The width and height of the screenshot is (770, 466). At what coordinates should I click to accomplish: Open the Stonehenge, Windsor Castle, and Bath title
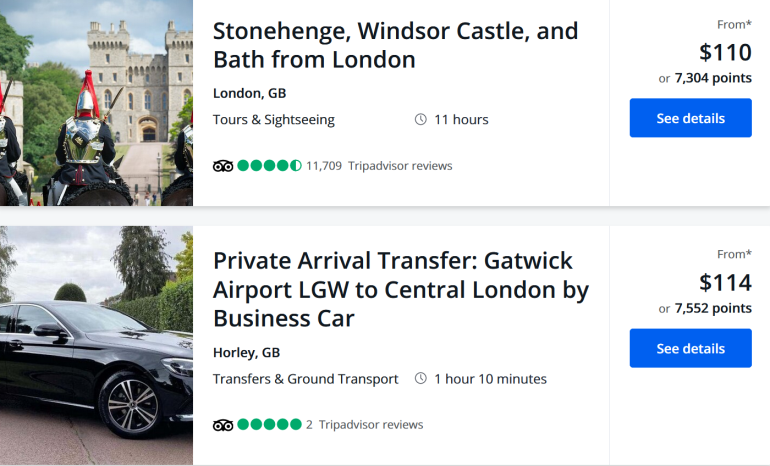tap(395, 45)
